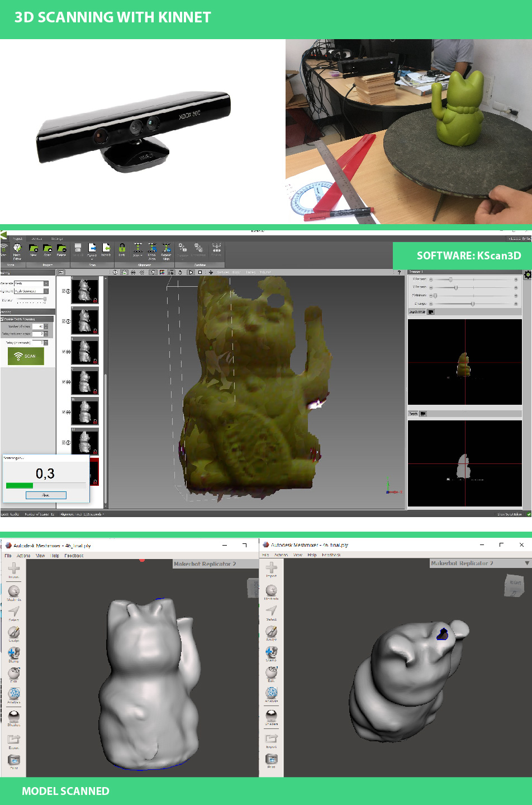Click the Stop button in scanning dialog
The width and height of the screenshot is (532, 805).
[46, 495]
